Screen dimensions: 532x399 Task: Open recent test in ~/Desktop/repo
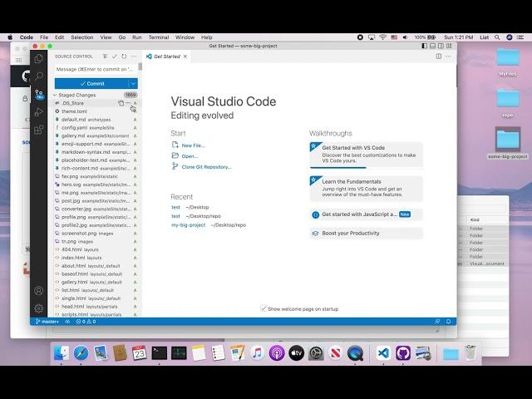tap(175, 216)
